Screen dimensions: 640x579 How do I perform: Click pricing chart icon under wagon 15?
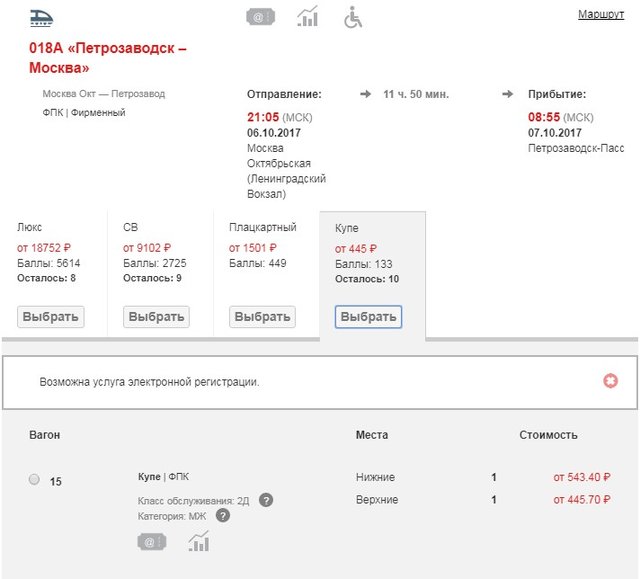coord(198,542)
